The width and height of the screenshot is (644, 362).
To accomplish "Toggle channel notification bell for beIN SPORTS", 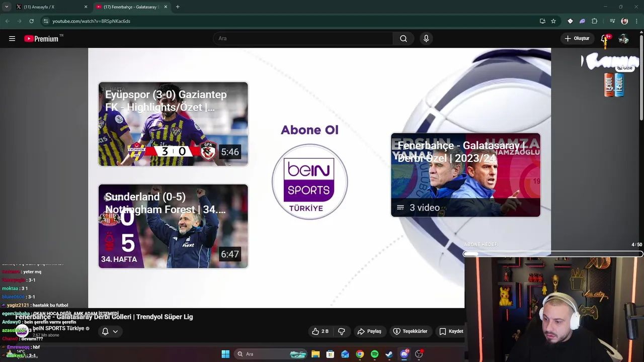I will 105,331.
